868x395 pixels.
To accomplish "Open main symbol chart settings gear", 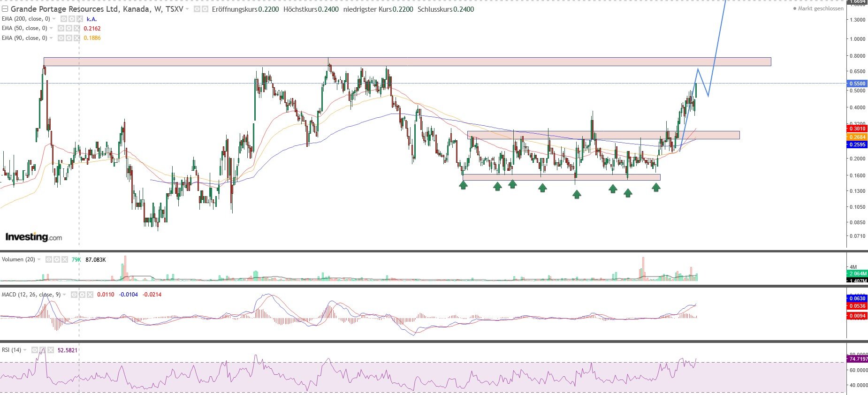I will tap(205, 9).
